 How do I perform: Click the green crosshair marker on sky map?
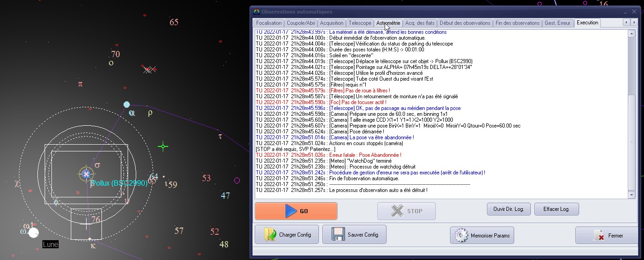pos(163,146)
